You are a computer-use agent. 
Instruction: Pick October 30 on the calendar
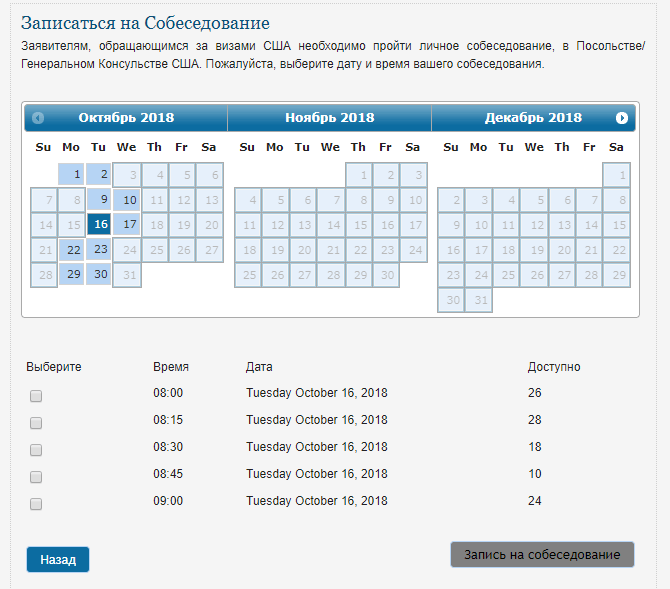99,274
